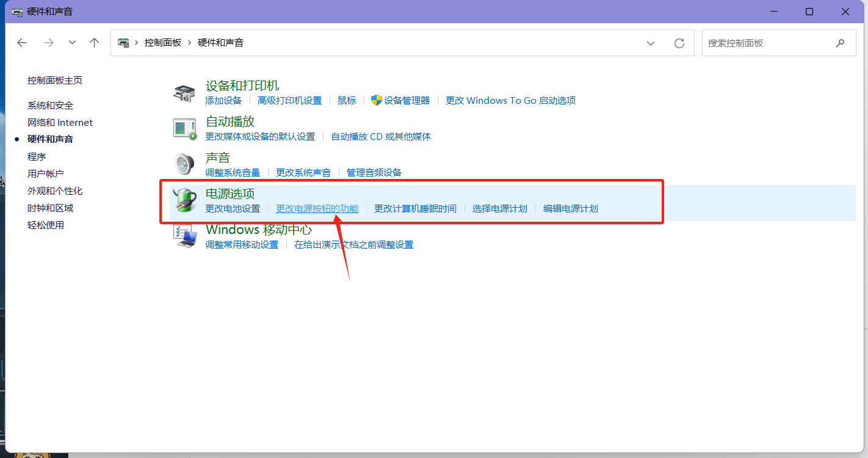This screenshot has height=458, width=868.
Task: Go up one level with up arrow
Action: pos(94,43)
